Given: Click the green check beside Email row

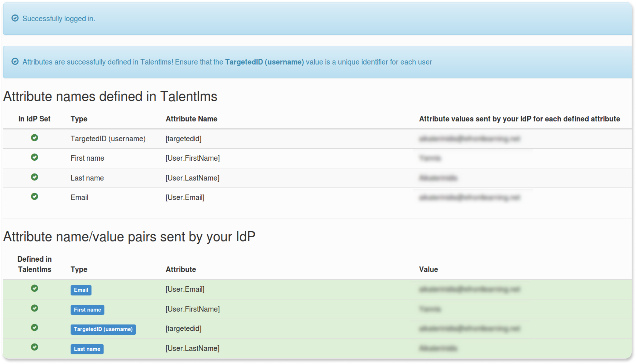Looking at the screenshot, I should point(34,197).
